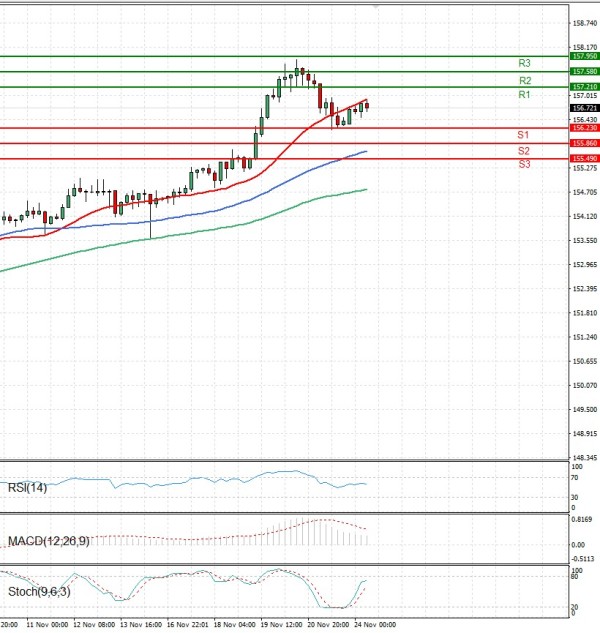The height and width of the screenshot is (633, 600).
Task: Click the R2 resistance label
Action: coord(524,80)
